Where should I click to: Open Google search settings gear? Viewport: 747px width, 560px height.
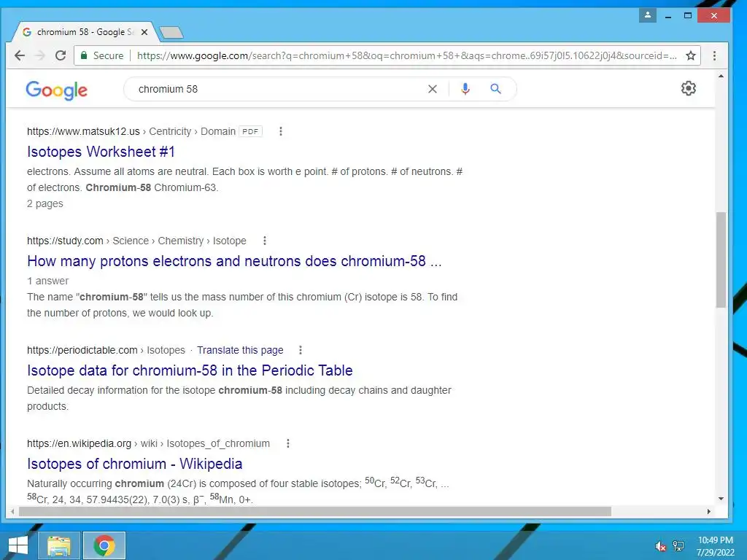(x=689, y=88)
